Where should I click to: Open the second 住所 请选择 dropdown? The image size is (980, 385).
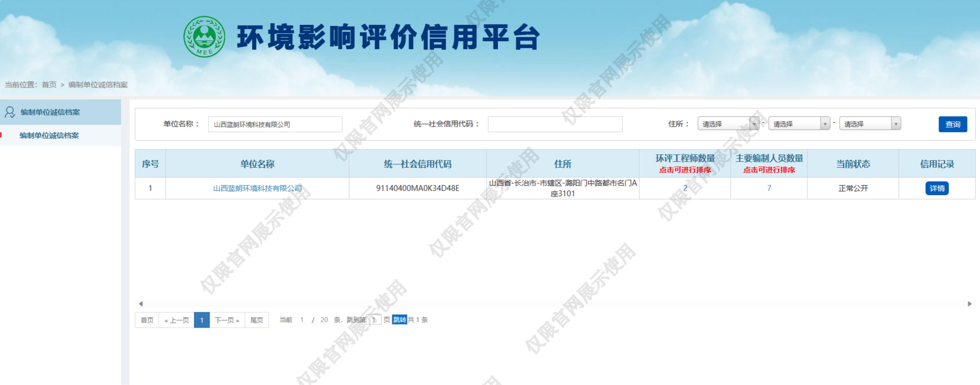point(799,124)
